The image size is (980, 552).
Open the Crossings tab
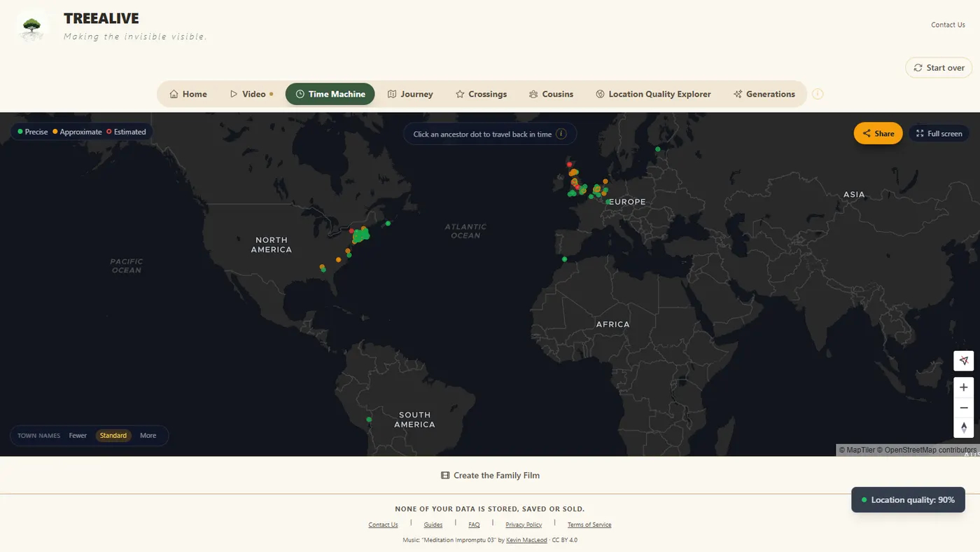(x=481, y=94)
